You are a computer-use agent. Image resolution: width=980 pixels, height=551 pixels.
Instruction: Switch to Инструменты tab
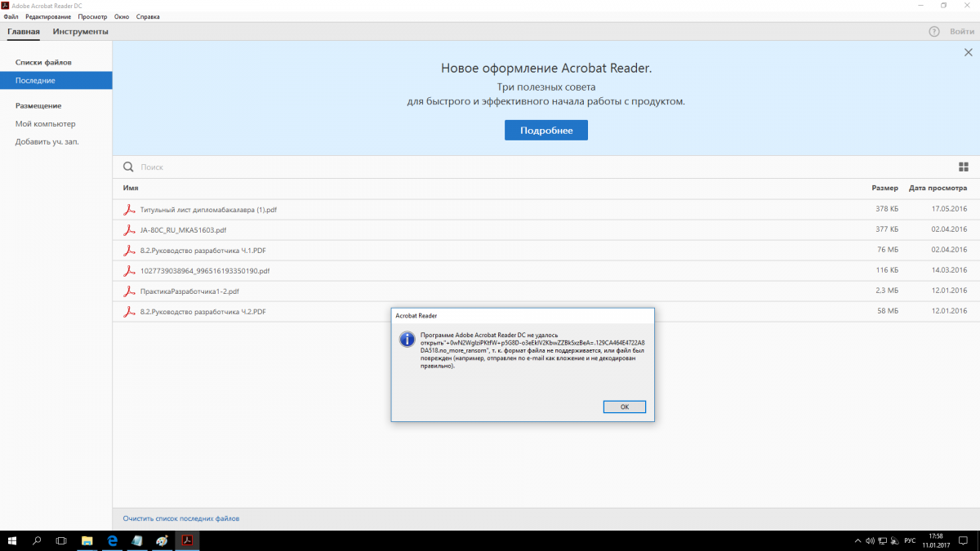click(x=80, y=32)
